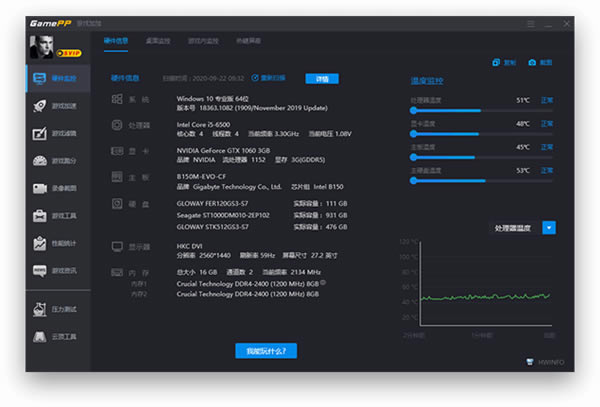Click the graphics card icon beside GTX 1060

[117, 151]
